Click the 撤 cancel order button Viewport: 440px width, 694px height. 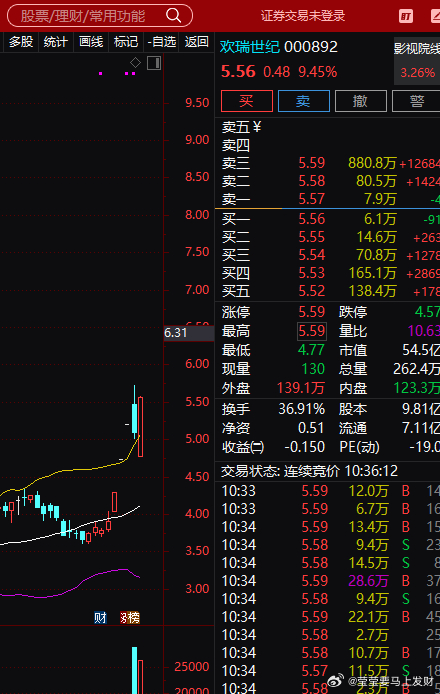[x=361, y=101]
